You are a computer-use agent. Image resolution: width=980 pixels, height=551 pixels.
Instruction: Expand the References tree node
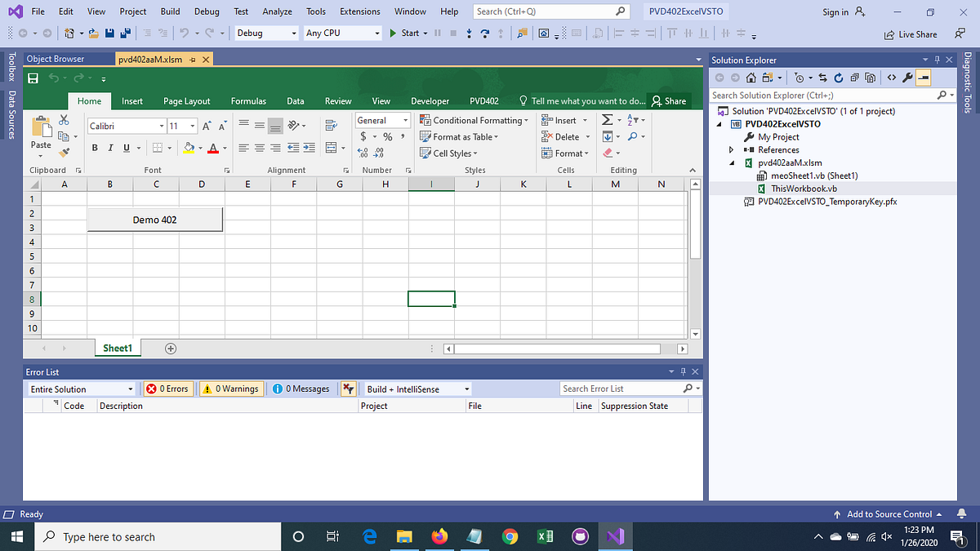733,149
